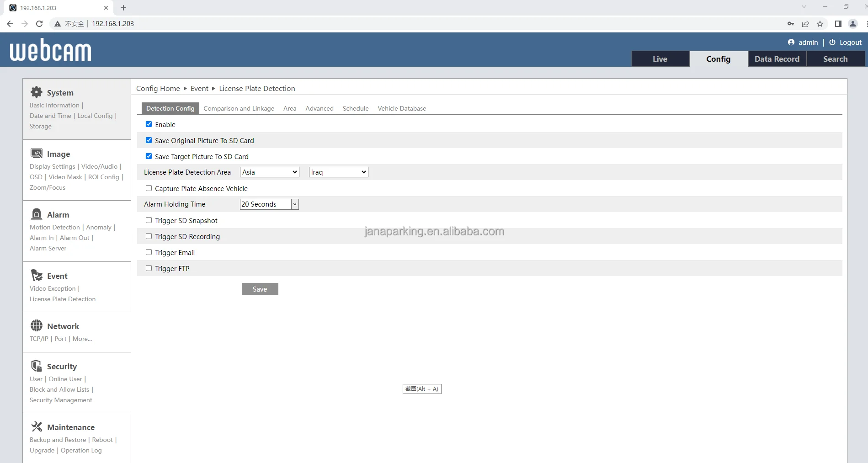
Task: Open the iraq country dropdown
Action: [339, 172]
